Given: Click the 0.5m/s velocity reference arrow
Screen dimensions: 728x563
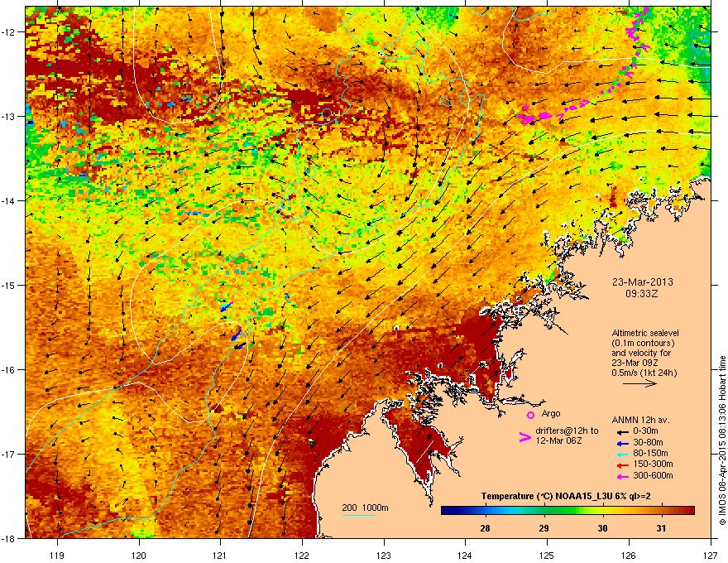Looking at the screenshot, I should (639, 383).
